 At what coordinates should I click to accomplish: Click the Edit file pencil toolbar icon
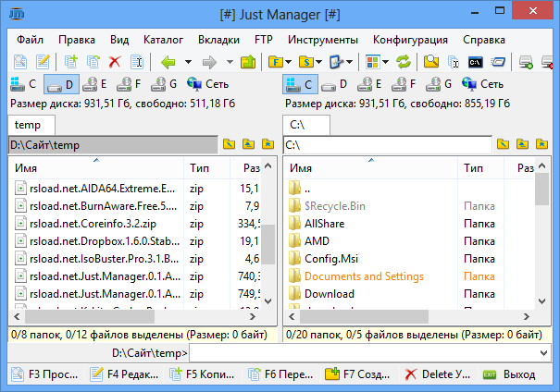[x=43, y=62]
